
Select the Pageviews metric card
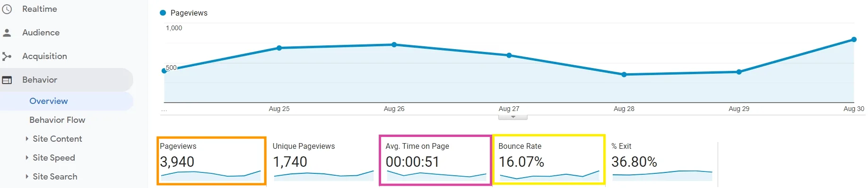coord(211,161)
